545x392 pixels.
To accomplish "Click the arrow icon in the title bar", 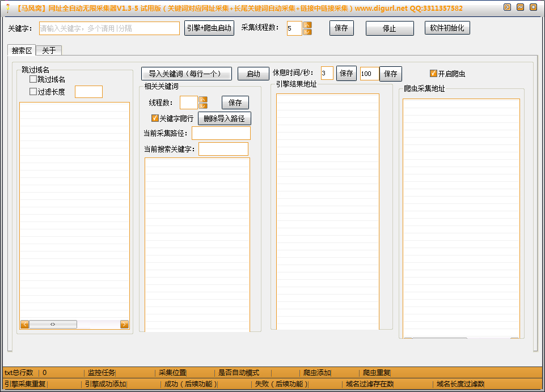I will pos(508,7).
